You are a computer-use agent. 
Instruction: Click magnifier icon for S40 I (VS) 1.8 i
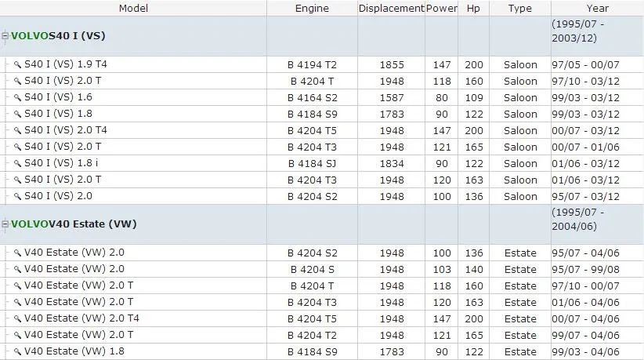coord(17,163)
